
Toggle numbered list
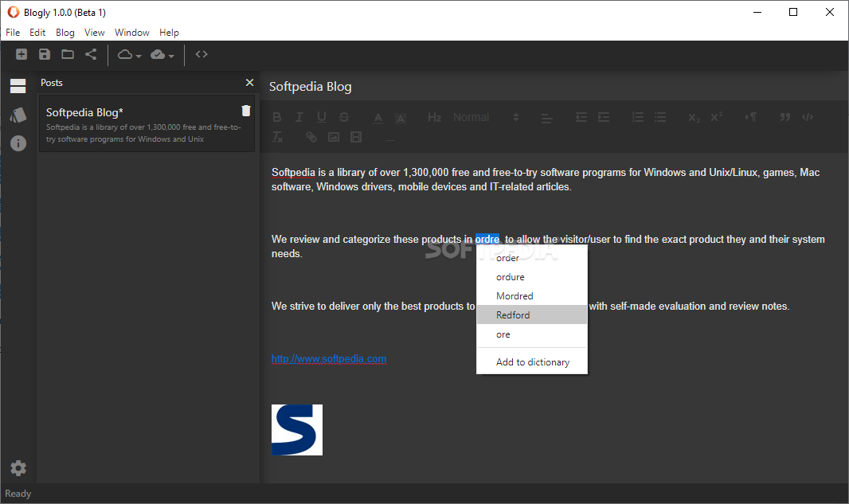coord(638,117)
